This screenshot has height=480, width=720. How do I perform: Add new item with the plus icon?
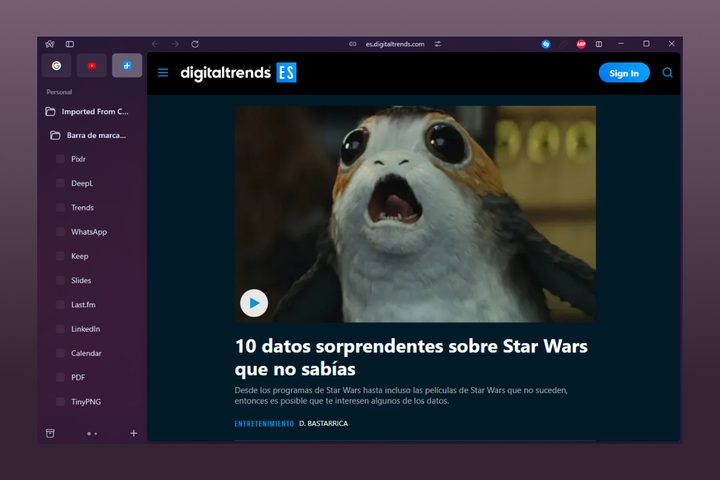point(134,433)
